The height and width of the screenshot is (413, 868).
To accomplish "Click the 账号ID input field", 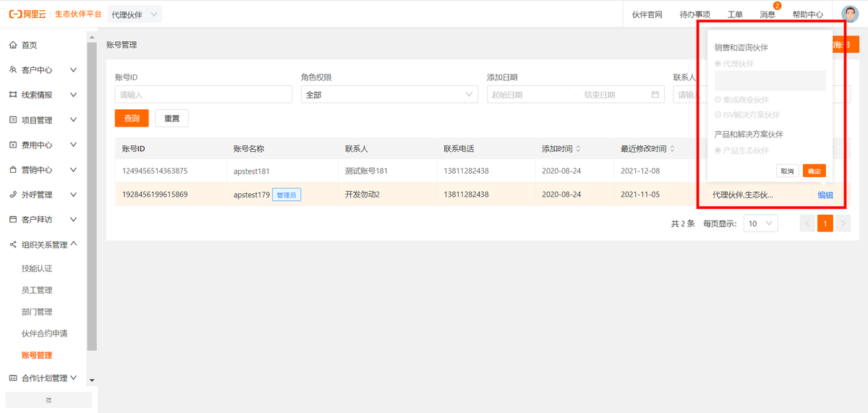I will tap(203, 95).
